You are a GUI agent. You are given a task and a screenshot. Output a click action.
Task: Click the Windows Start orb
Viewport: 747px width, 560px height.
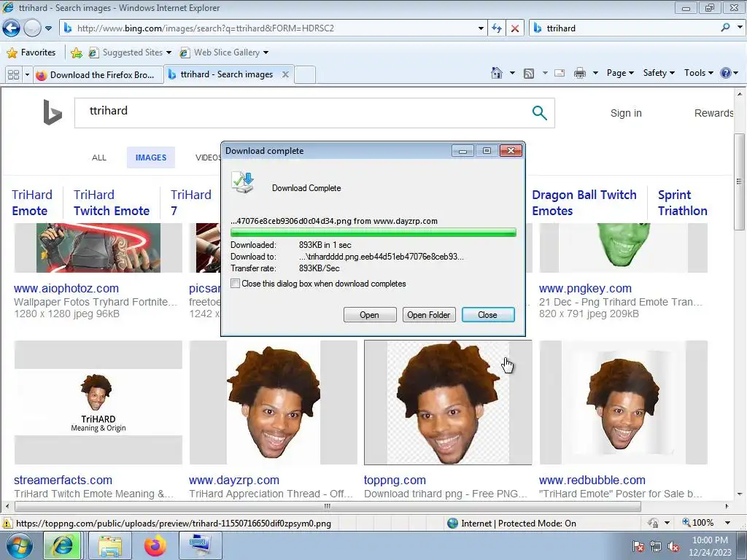tap(19, 545)
